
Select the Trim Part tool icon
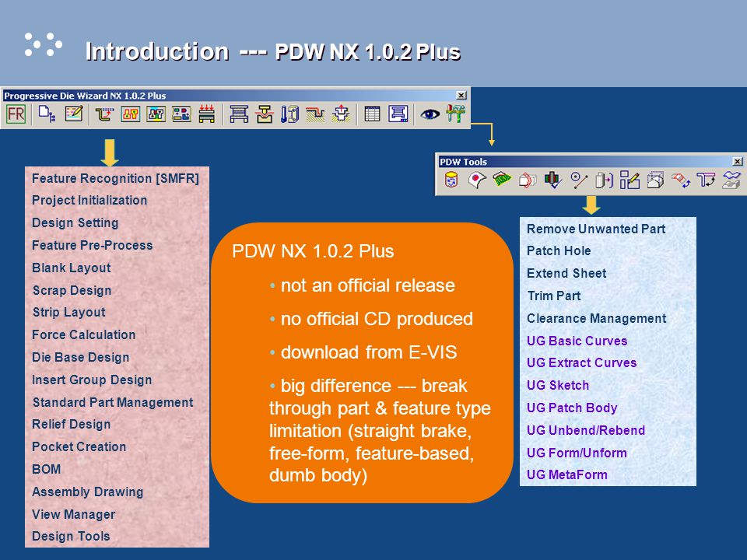(528, 180)
